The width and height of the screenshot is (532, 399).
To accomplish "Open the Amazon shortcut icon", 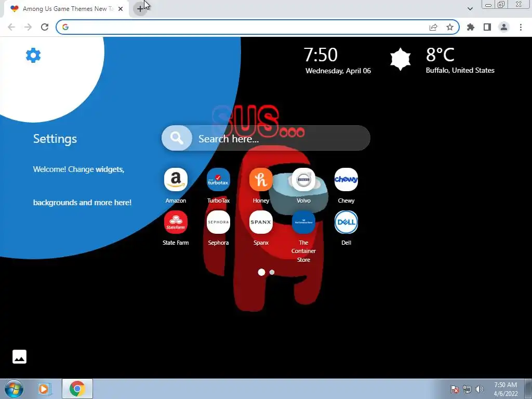I will (x=176, y=179).
